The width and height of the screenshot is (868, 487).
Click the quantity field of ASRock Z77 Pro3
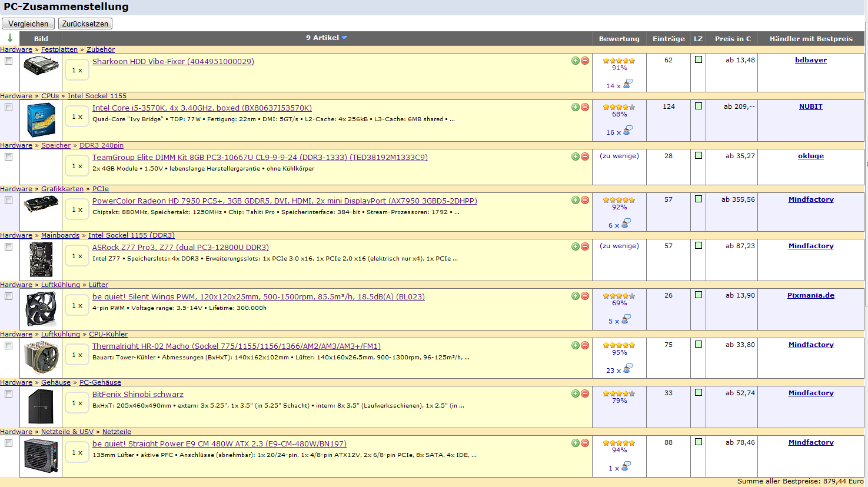point(77,256)
